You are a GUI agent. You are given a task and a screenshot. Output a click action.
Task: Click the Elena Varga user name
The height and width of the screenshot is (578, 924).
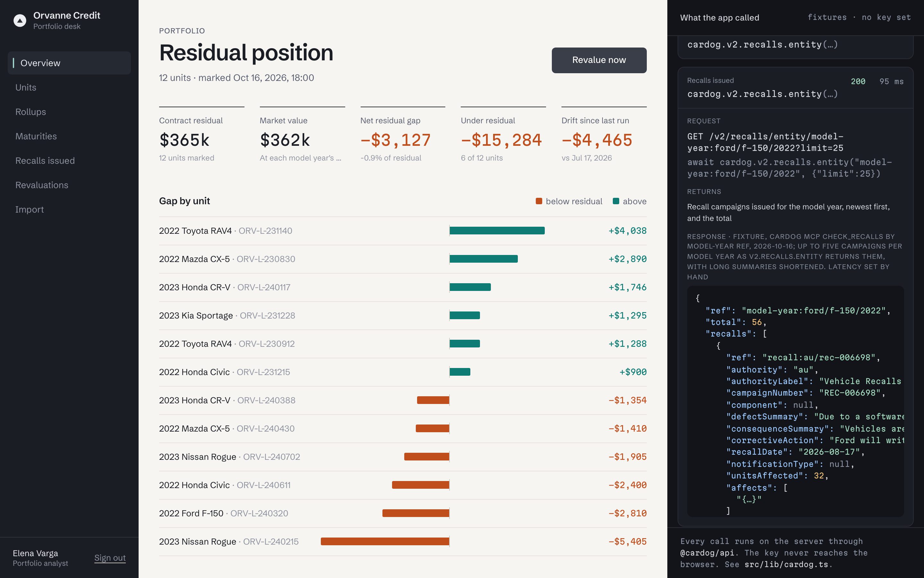pyautogui.click(x=36, y=553)
